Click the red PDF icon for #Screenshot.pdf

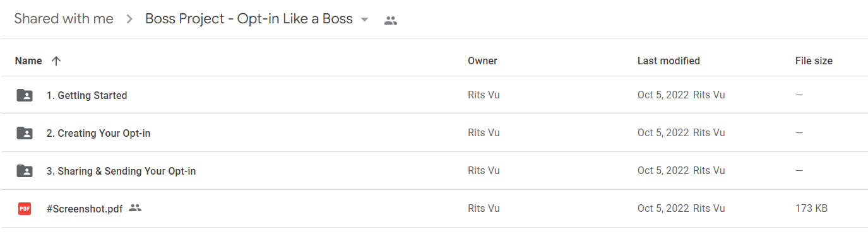[25, 209]
